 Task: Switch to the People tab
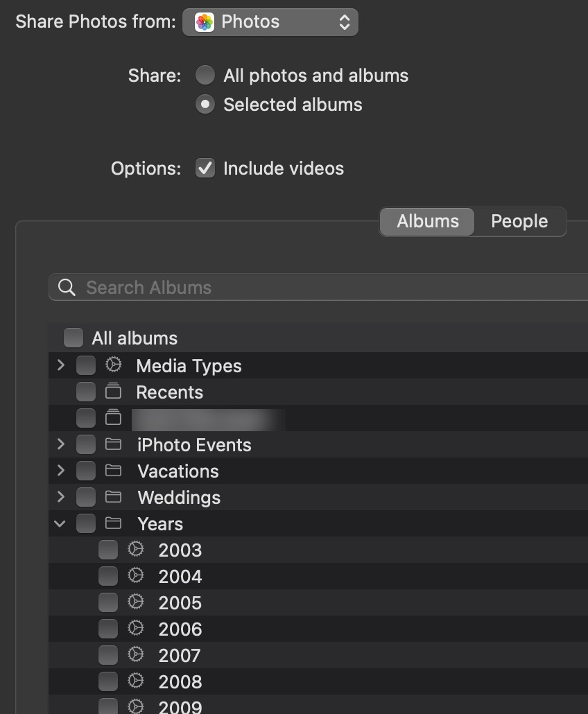click(519, 221)
